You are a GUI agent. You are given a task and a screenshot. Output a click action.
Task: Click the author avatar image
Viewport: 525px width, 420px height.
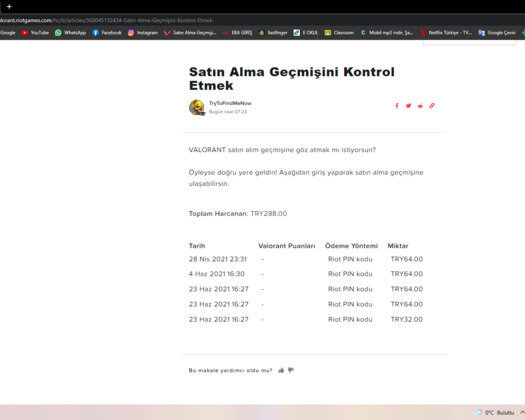click(x=197, y=108)
